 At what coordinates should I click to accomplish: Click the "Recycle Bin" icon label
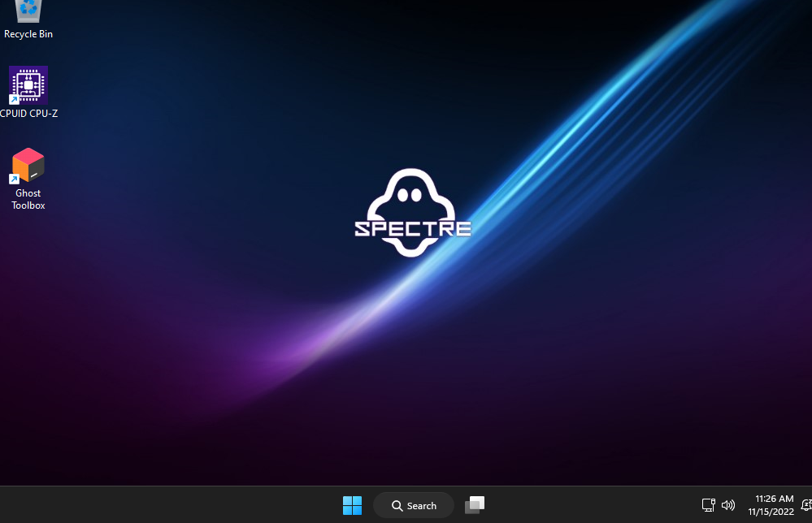pyautogui.click(x=28, y=33)
